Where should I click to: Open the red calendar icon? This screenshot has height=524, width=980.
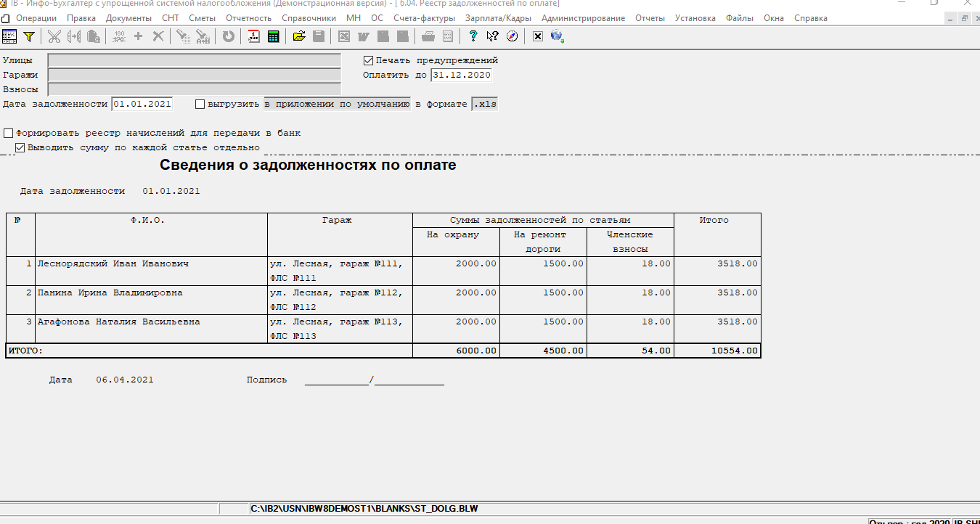click(x=254, y=36)
